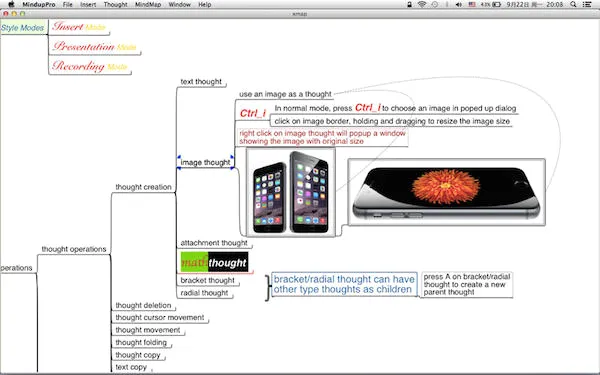
Task: Select the 'attachment thought' node
Action: pyautogui.click(x=214, y=243)
